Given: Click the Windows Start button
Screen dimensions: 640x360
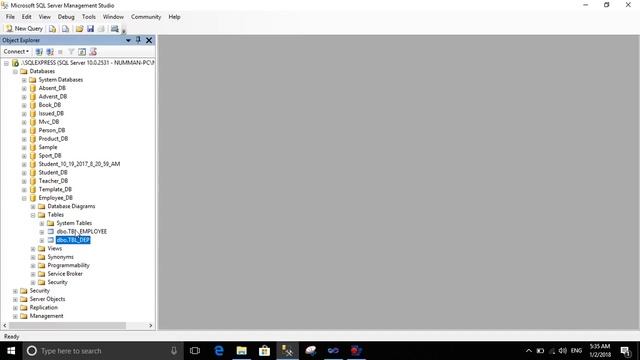Looking at the screenshot, I should pos(11,351).
